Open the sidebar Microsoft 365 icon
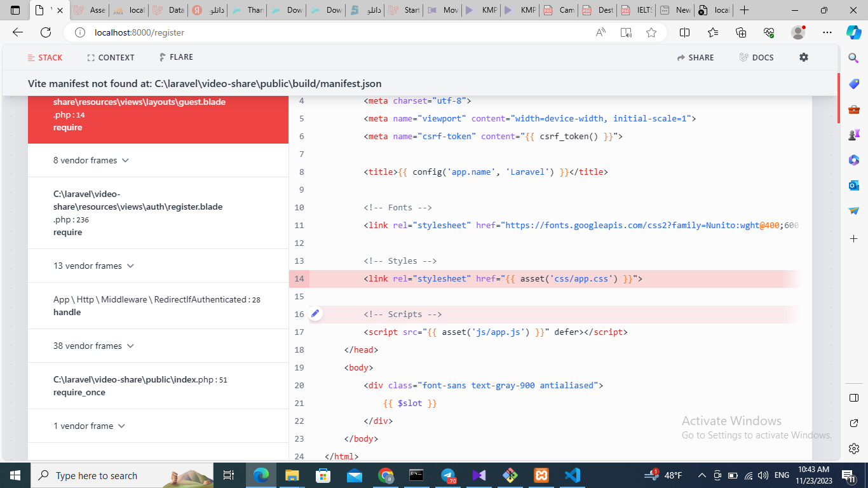Screen dimensions: 868x488 [x=854, y=160]
